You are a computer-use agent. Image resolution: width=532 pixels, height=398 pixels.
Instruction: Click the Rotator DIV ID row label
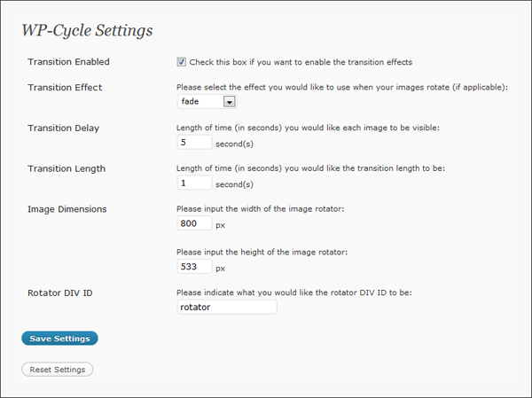tap(59, 293)
